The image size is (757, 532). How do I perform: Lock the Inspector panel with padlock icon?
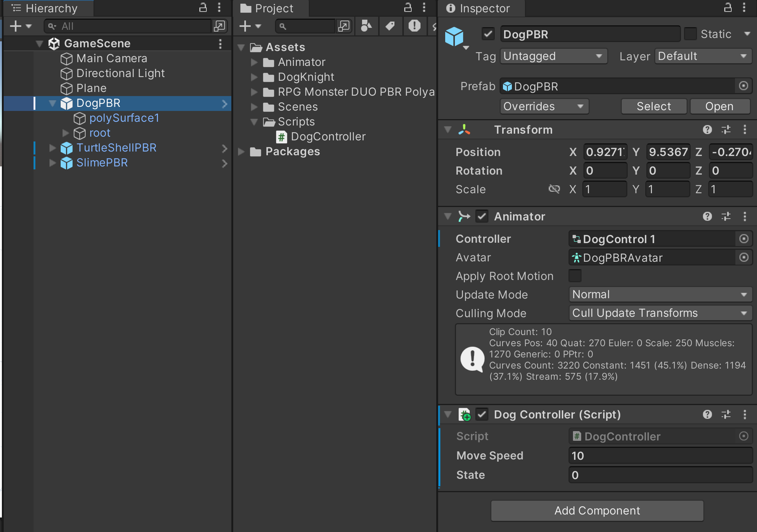tap(728, 8)
